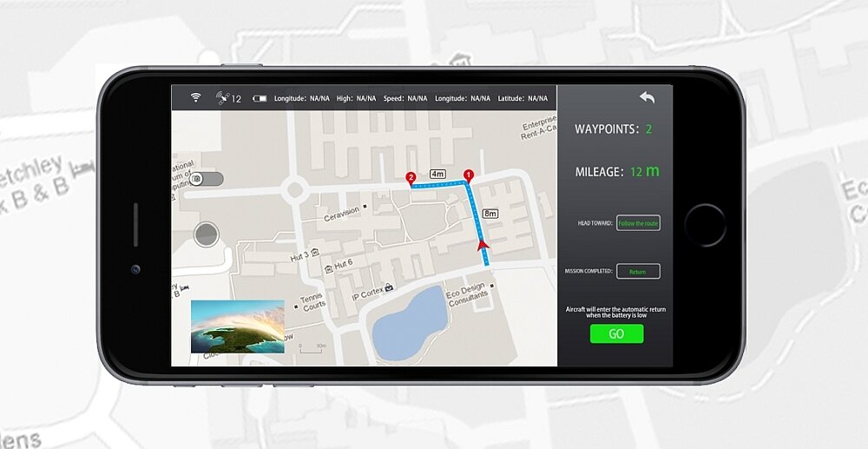Tap the Waypoints count value
The width and height of the screenshot is (868, 449).
pos(648,129)
